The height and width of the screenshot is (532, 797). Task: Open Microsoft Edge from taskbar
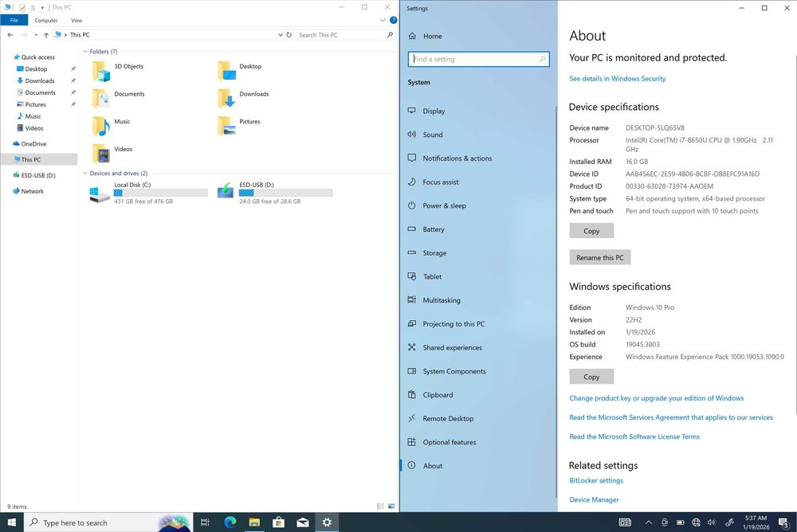tap(230, 522)
